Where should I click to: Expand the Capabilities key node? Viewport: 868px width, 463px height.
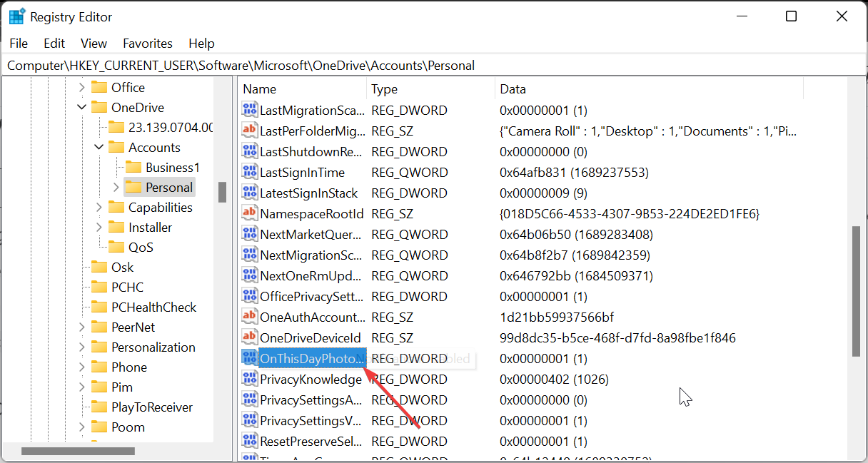tap(99, 208)
